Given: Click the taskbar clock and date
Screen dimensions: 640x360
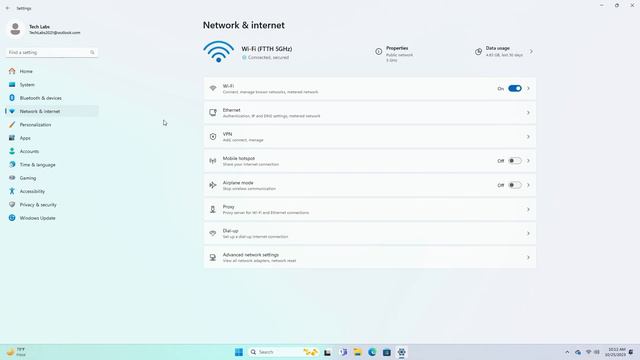Looking at the screenshot, I should (x=617, y=352).
